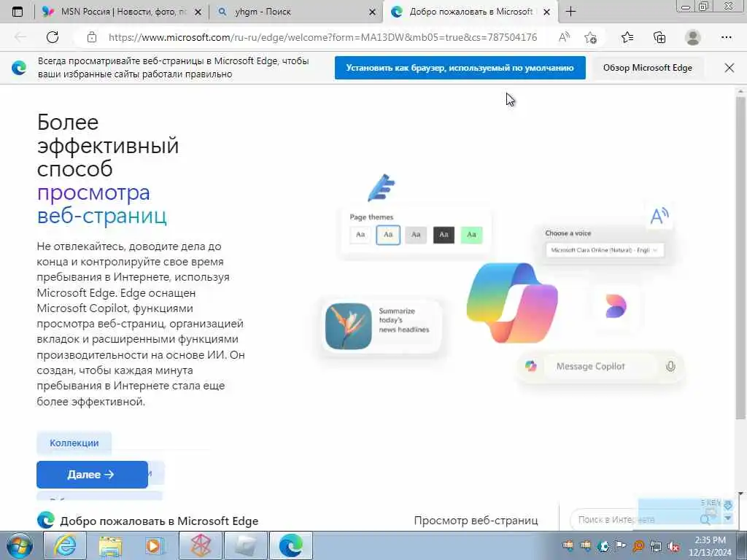Click the Read aloud icon above Choose a voice
This screenshot has width=747, height=560.
pos(659,216)
